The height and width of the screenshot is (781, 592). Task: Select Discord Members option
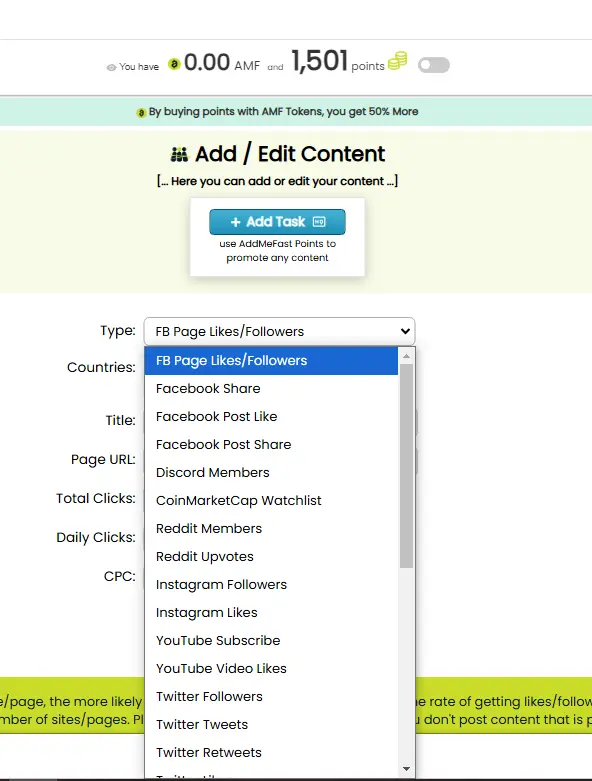[271, 472]
